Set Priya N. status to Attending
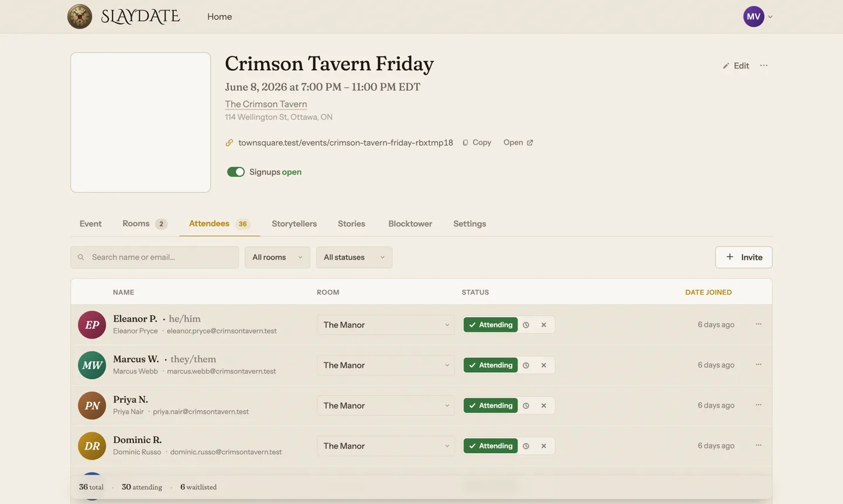The width and height of the screenshot is (843, 504). pos(491,406)
